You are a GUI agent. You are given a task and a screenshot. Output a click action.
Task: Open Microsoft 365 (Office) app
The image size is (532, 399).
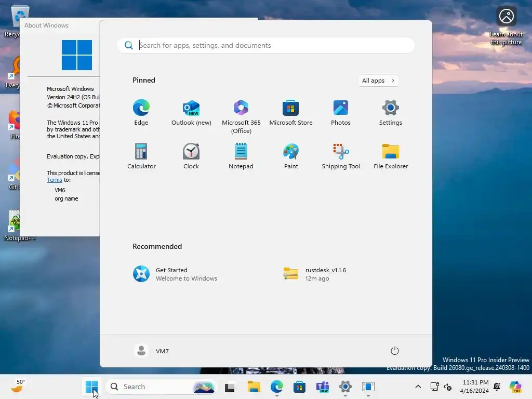coord(241,117)
